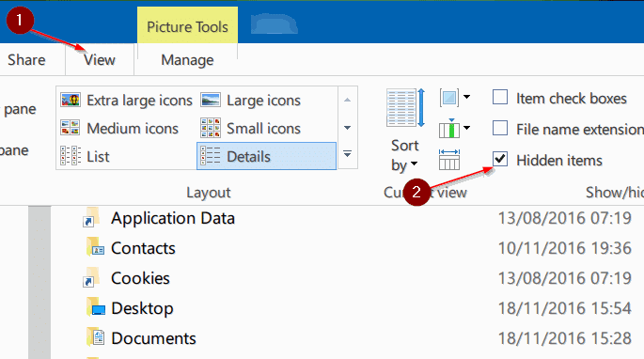The height and width of the screenshot is (359, 644).
Task: Click the Sort by icon
Action: (x=405, y=108)
